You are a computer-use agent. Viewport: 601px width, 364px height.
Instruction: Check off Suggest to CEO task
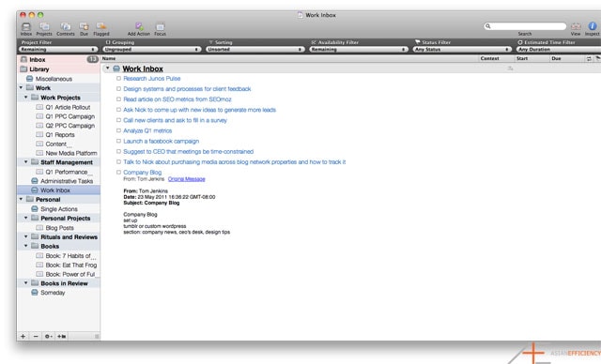(x=118, y=152)
